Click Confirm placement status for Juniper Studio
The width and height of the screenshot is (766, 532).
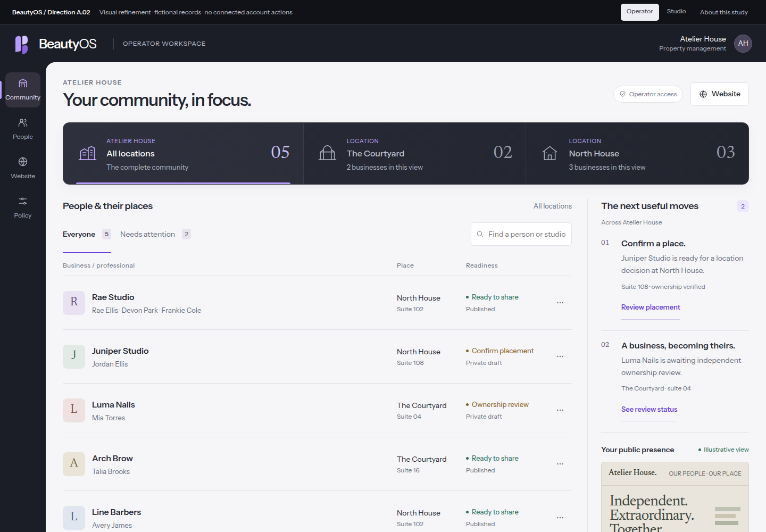[499, 351]
